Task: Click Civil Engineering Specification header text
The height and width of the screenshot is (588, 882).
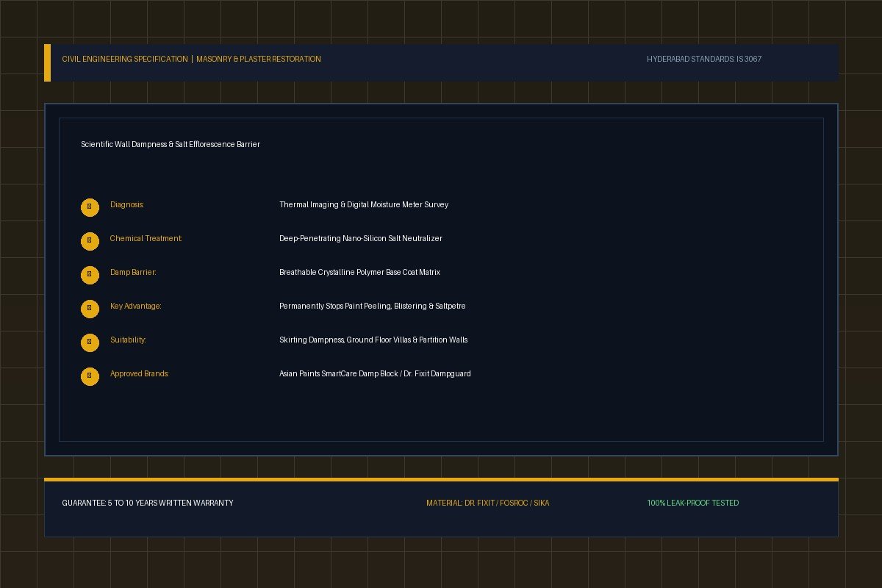Action: 125,59
